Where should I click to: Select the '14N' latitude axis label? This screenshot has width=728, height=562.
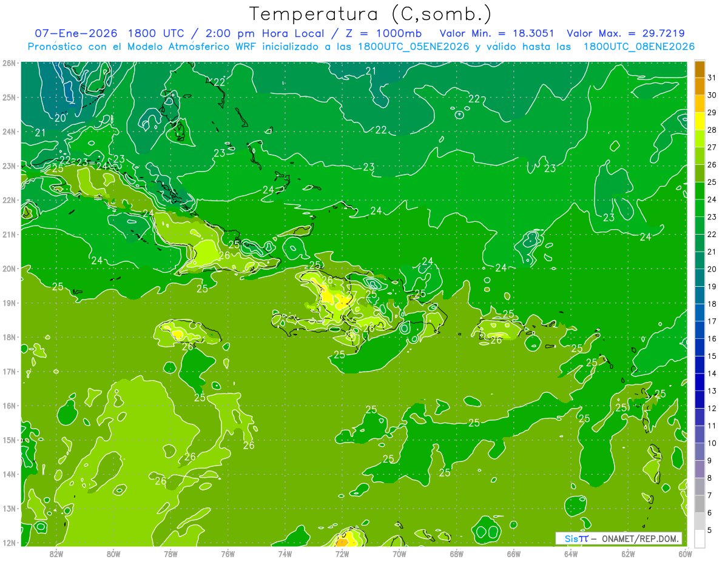pyautogui.click(x=8, y=474)
